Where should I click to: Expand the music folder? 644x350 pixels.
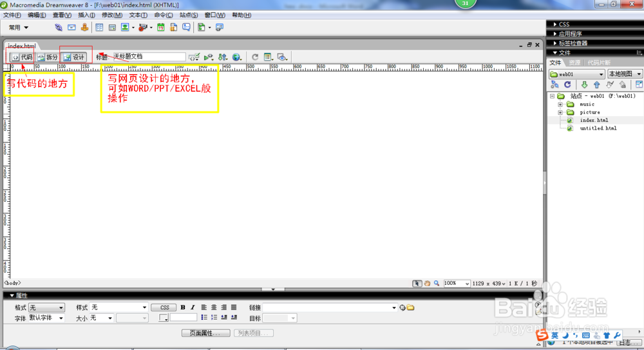(560, 104)
